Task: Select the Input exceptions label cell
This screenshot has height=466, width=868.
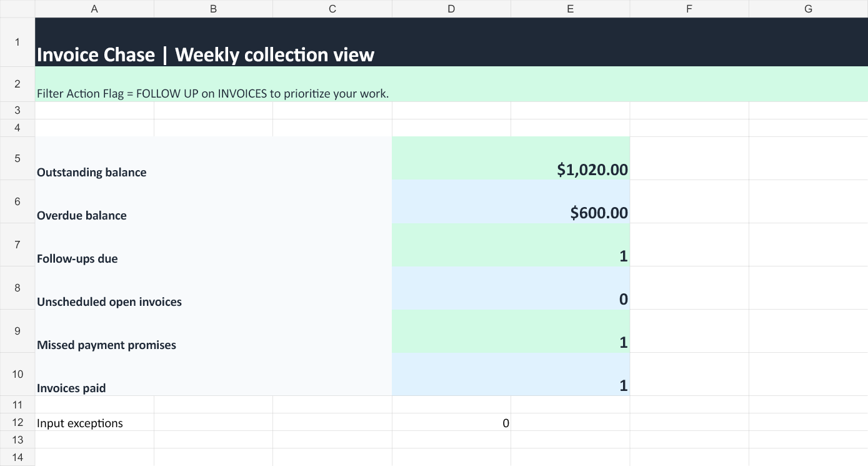Action: tap(94, 422)
